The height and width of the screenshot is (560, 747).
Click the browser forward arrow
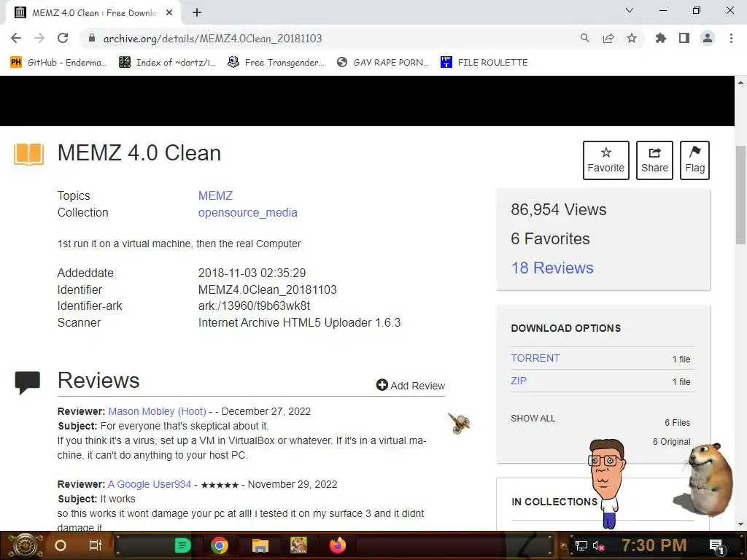point(39,38)
